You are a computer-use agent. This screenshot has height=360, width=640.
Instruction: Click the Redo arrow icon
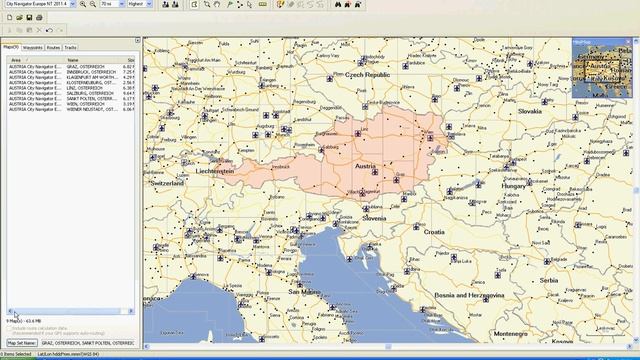(x=60, y=30)
